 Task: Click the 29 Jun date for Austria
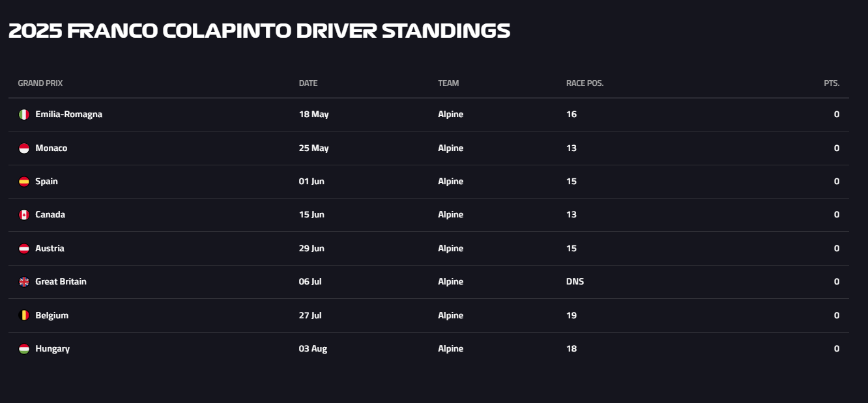[311, 249]
